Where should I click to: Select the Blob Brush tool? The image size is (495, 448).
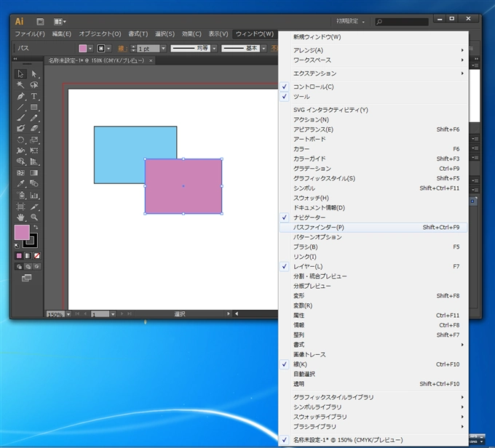pos(20,129)
